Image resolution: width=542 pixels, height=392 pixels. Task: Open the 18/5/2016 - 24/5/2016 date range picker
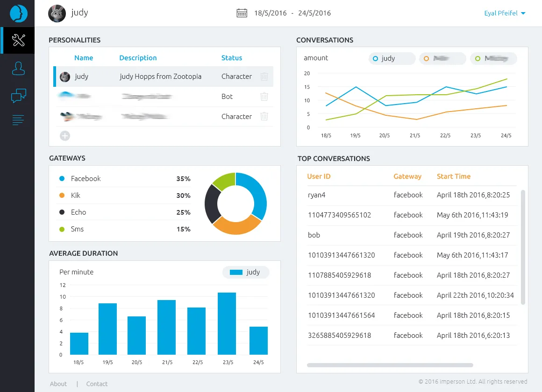292,13
